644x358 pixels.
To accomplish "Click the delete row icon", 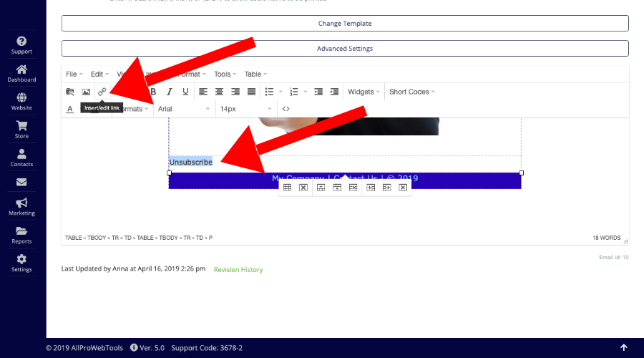I will pos(353,188).
